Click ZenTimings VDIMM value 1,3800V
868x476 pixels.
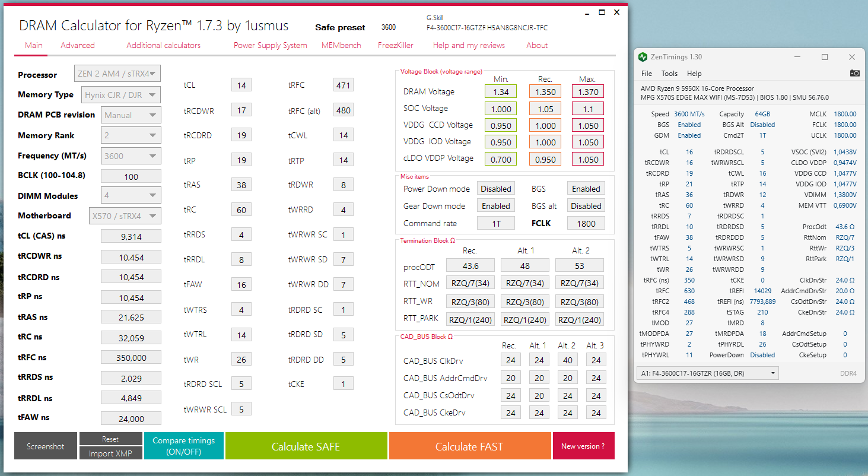(844, 195)
